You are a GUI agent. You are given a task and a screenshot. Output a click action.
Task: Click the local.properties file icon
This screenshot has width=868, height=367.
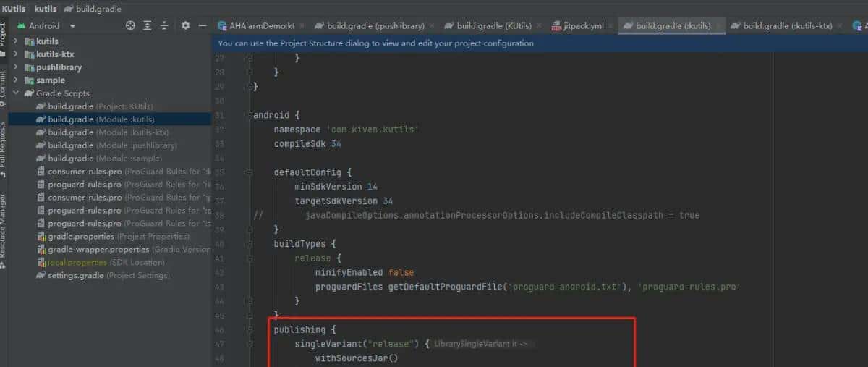point(41,263)
